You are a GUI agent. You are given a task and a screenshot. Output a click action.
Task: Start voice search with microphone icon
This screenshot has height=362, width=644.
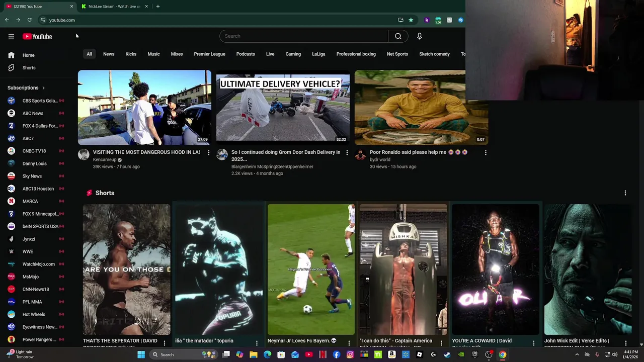click(x=419, y=36)
